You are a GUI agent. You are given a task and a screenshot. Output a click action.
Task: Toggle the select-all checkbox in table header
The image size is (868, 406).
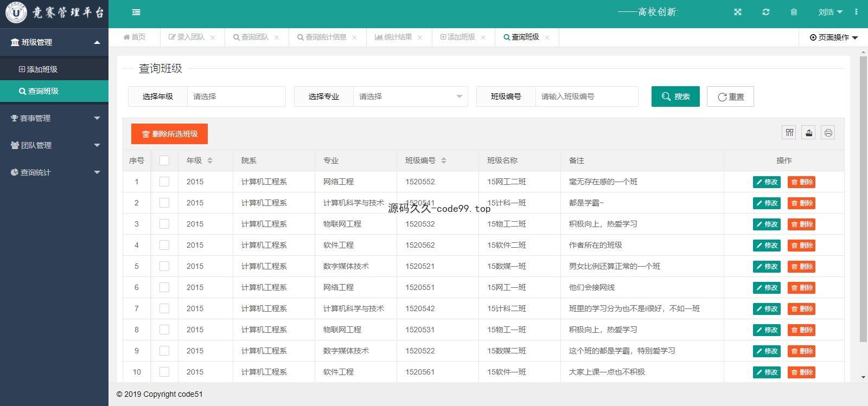164,160
